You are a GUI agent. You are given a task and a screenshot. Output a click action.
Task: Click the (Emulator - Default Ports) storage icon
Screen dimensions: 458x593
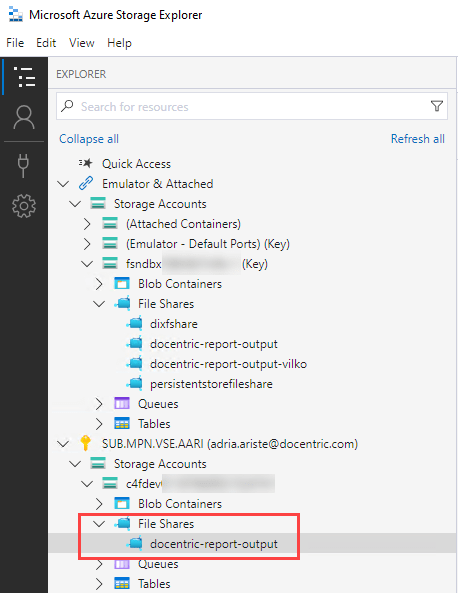coord(110,244)
